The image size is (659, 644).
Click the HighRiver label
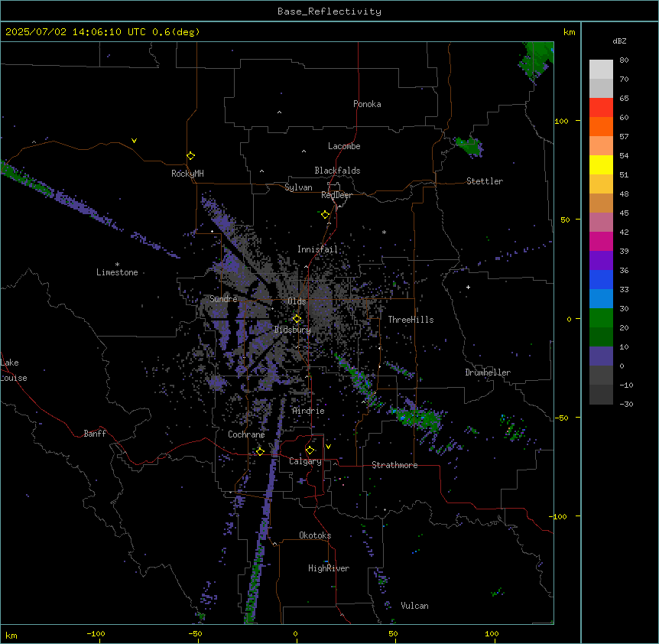pyautogui.click(x=329, y=568)
